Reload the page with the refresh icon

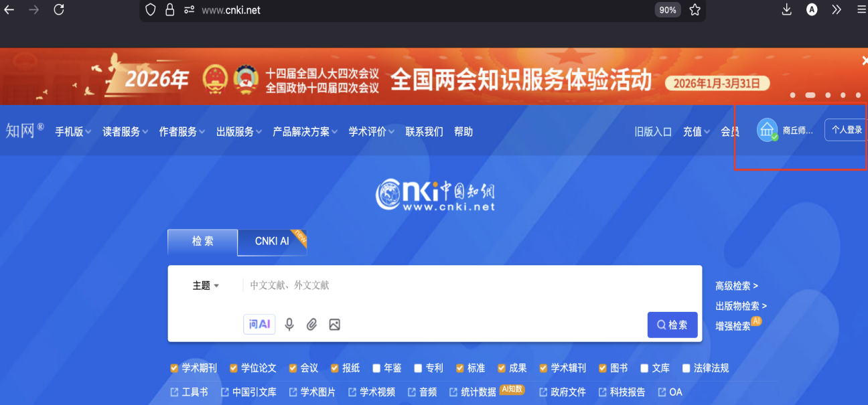click(x=59, y=9)
